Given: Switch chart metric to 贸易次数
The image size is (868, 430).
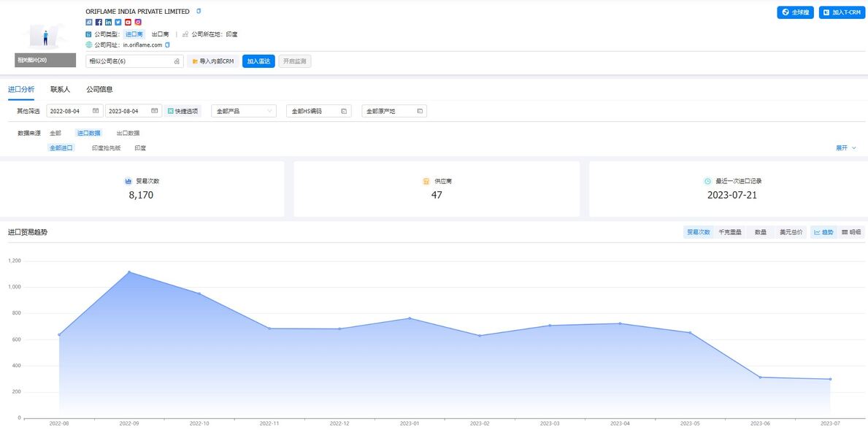Looking at the screenshot, I should click(x=699, y=232).
